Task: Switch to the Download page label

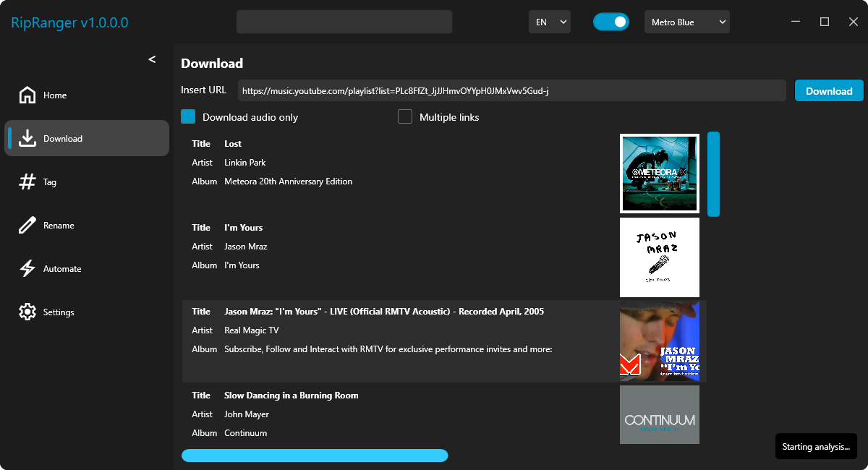Action: click(x=63, y=139)
